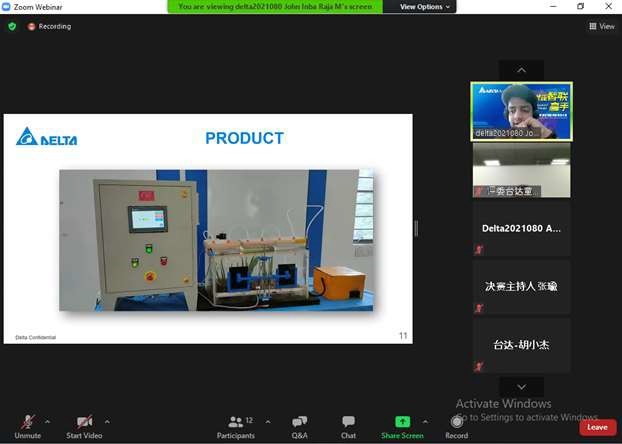
Task: Click the divider handle beside the shared slide
Action: (x=416, y=229)
